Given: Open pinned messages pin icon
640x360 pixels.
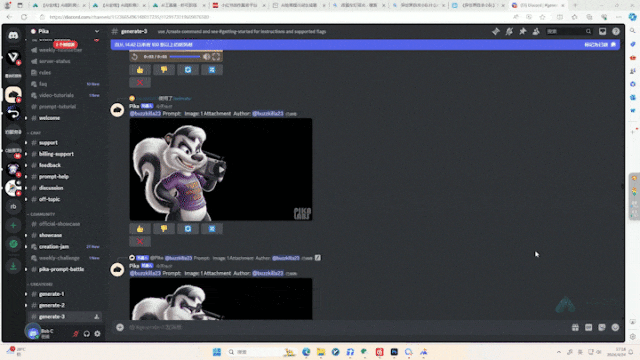Looking at the screenshot, I should click(522, 31).
